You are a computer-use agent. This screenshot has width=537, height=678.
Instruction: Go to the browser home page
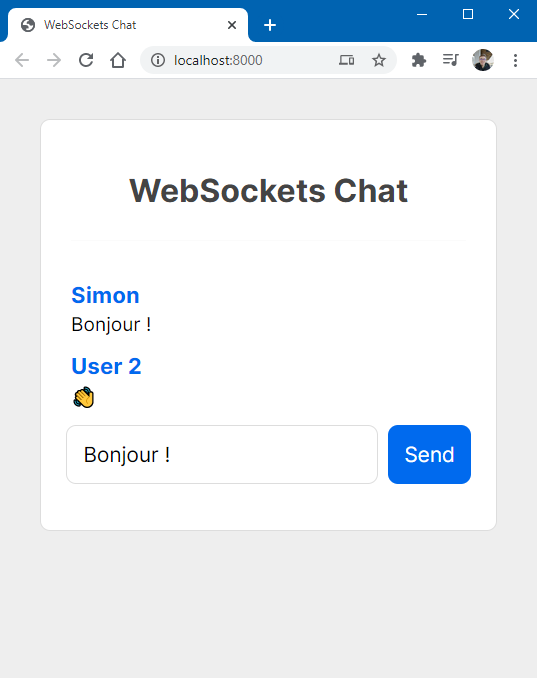click(x=118, y=60)
